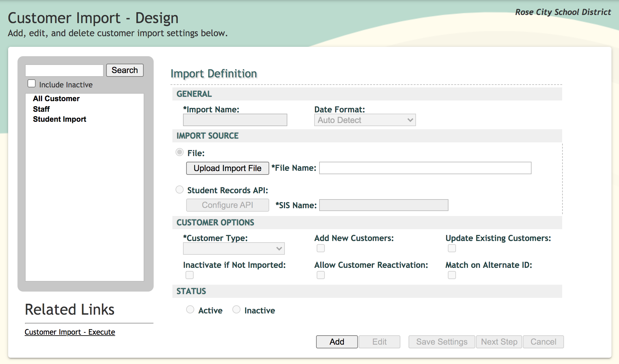Open Customer Import - Execute link
Viewport: 619px width, 364px height.
click(70, 332)
